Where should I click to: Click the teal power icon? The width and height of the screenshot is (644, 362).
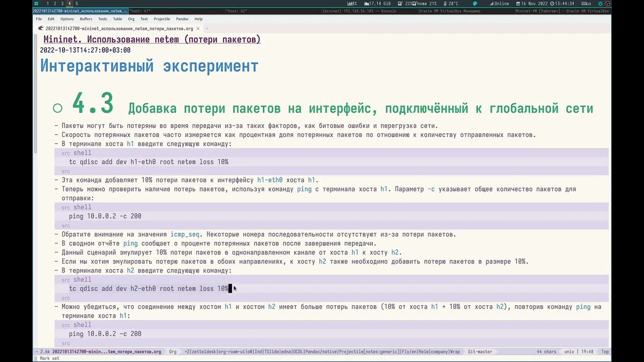[x=600, y=4]
